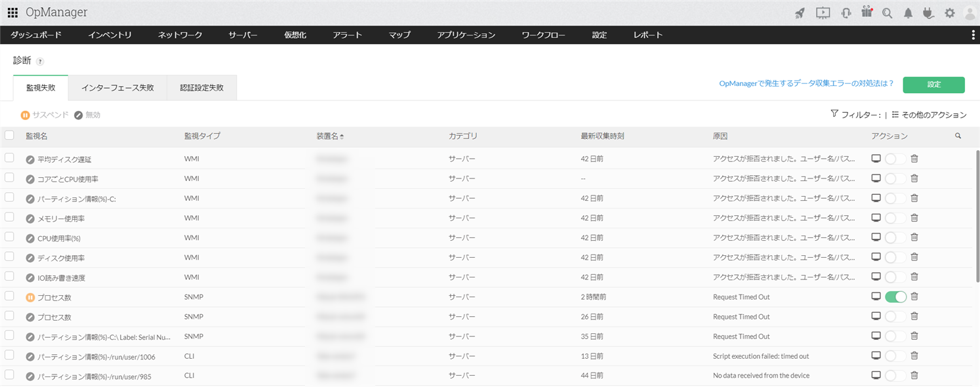Viewport: 980px width, 387px height.
Task: Click disabled status icon of パーティション情報(%)-C: row
Action: point(30,199)
